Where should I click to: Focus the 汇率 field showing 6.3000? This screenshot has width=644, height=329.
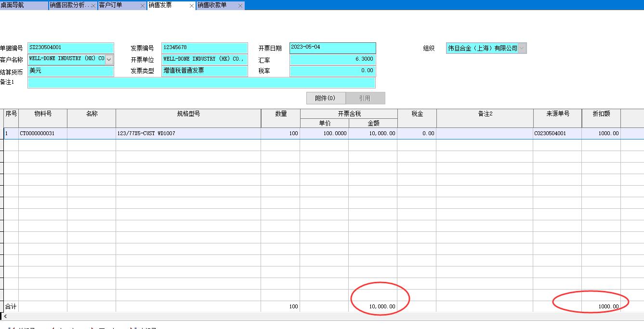tap(332, 59)
